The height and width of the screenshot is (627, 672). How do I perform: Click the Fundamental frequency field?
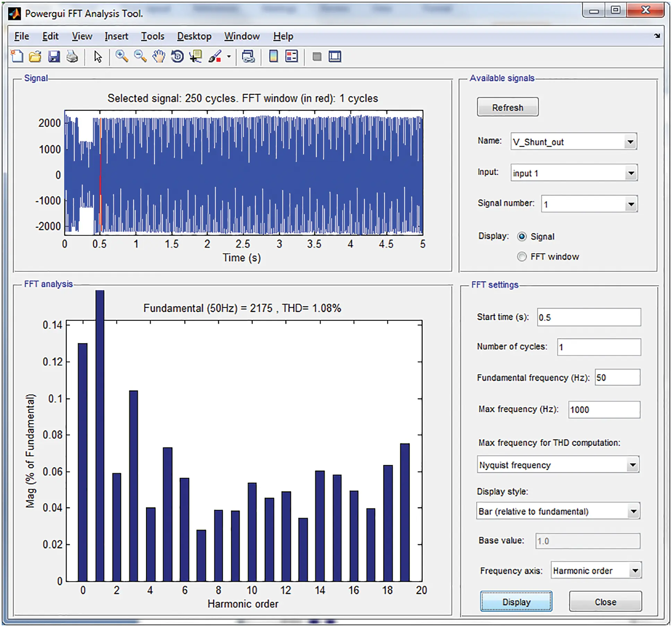point(618,377)
